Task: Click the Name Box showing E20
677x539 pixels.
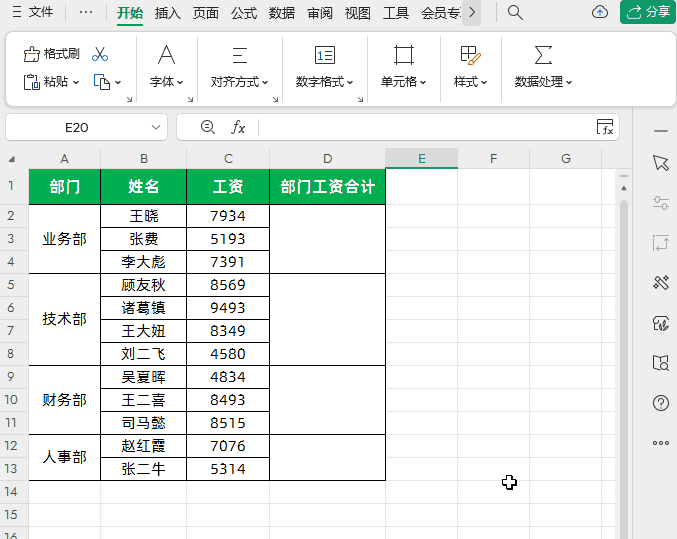Action: [77, 127]
